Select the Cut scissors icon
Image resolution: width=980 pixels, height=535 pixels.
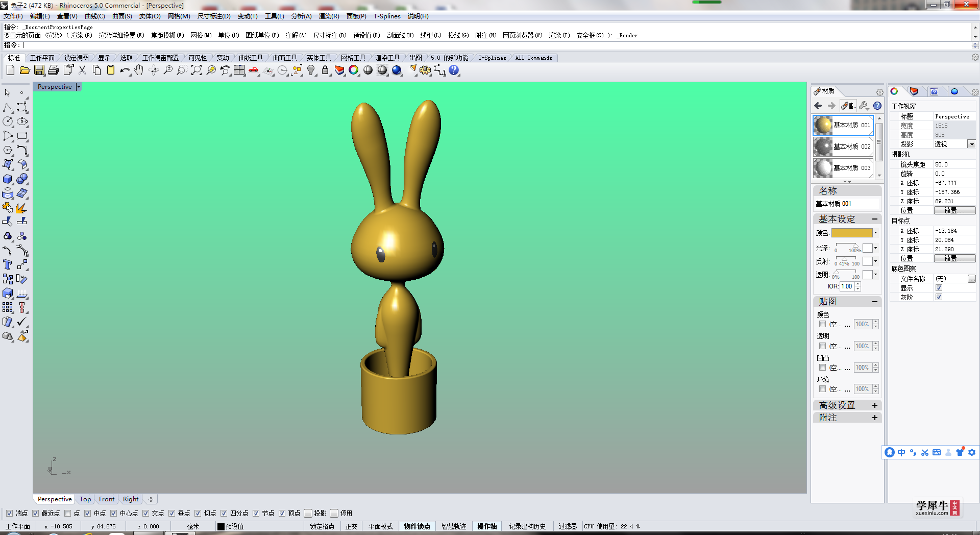[82, 70]
